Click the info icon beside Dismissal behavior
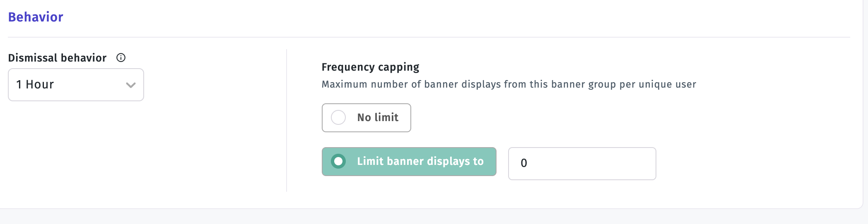This screenshot has height=224, width=868. (x=121, y=58)
